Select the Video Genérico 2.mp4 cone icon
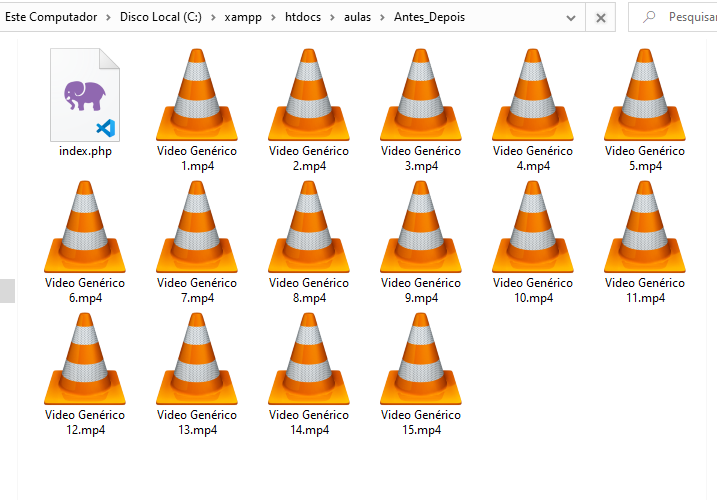The image size is (717, 500). [309, 95]
